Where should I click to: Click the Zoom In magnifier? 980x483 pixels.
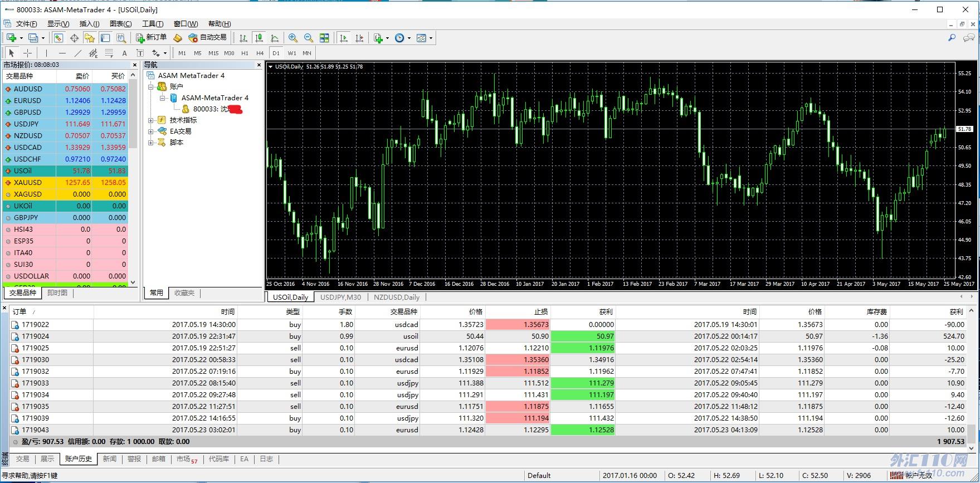292,38
